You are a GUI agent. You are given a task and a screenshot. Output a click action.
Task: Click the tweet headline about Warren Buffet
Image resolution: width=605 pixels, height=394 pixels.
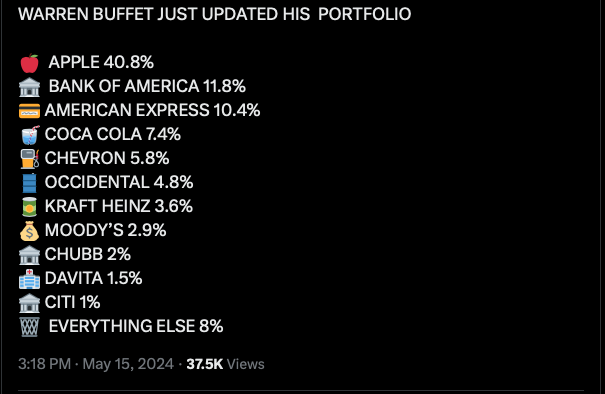[x=215, y=14]
